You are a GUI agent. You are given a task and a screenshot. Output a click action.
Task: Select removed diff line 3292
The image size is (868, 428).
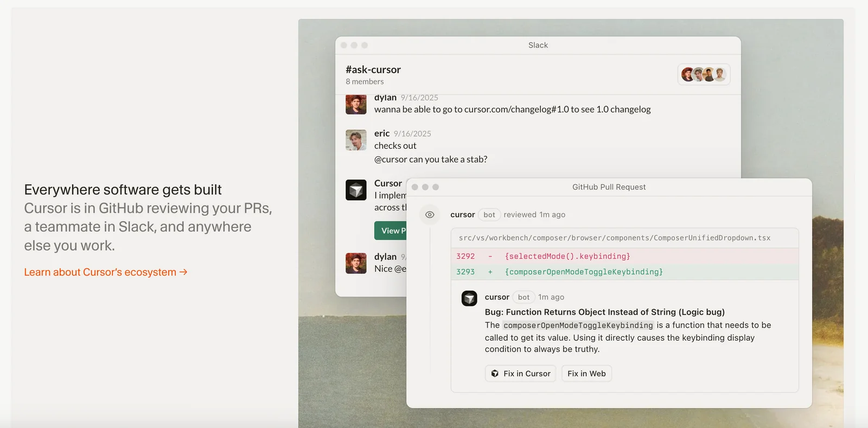567,256
